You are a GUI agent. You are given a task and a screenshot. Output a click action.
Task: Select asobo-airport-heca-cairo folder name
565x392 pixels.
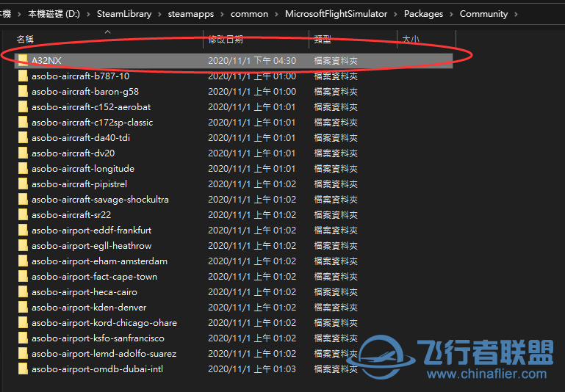click(x=84, y=292)
